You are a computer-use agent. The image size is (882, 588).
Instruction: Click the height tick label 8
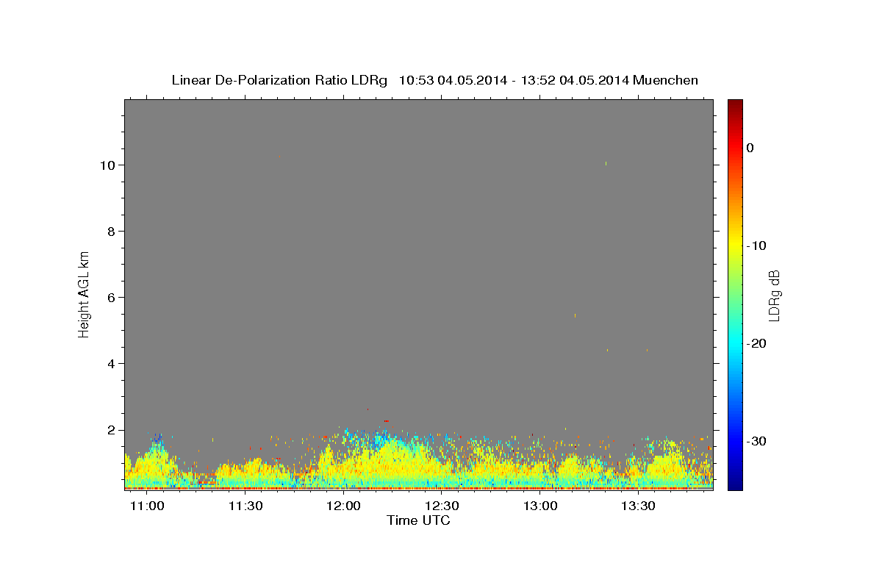click(x=112, y=231)
